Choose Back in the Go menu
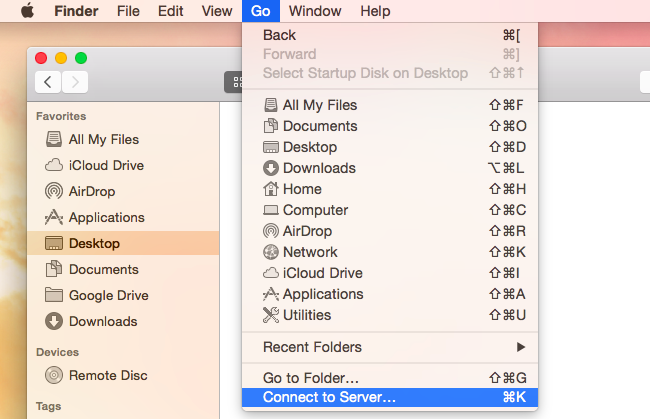 click(x=390, y=35)
